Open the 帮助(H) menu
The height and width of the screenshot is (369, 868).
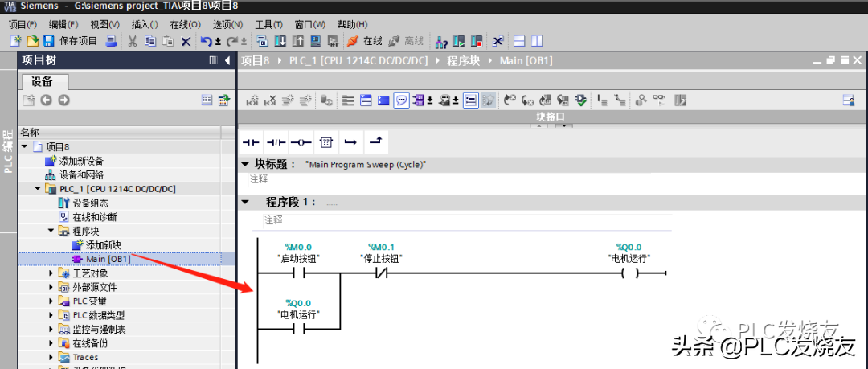pyautogui.click(x=352, y=24)
